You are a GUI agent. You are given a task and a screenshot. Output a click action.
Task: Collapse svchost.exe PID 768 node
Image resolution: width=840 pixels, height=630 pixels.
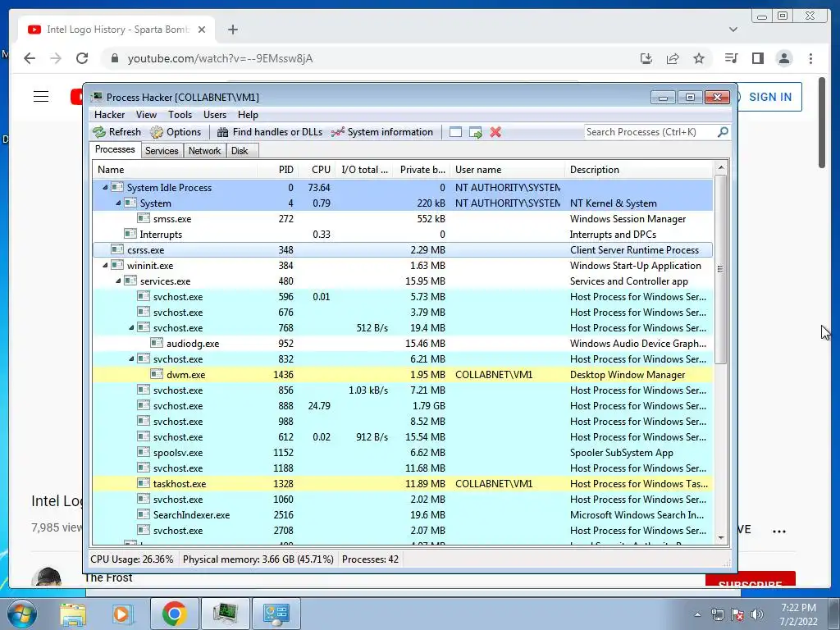tap(131, 328)
